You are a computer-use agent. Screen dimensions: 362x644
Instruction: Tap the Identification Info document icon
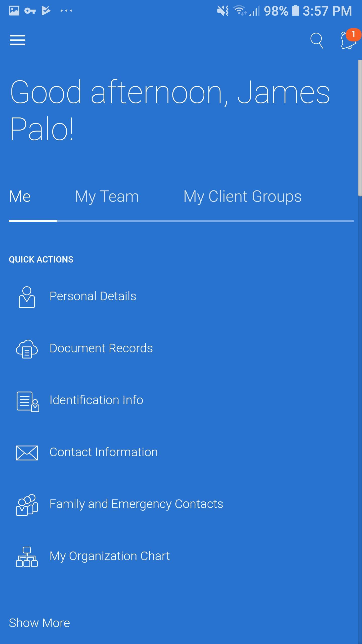(x=27, y=401)
